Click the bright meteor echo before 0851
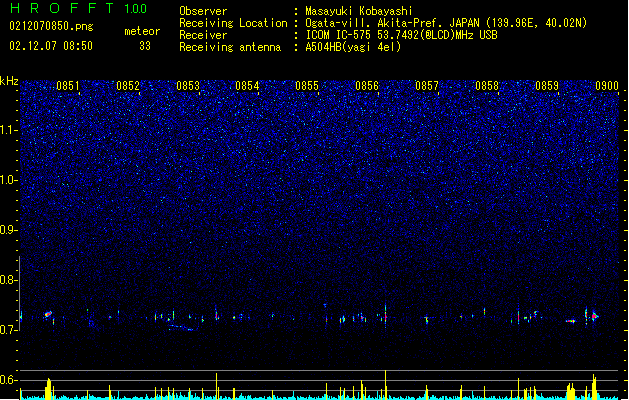This screenshot has height=400, width=629. 48,314
